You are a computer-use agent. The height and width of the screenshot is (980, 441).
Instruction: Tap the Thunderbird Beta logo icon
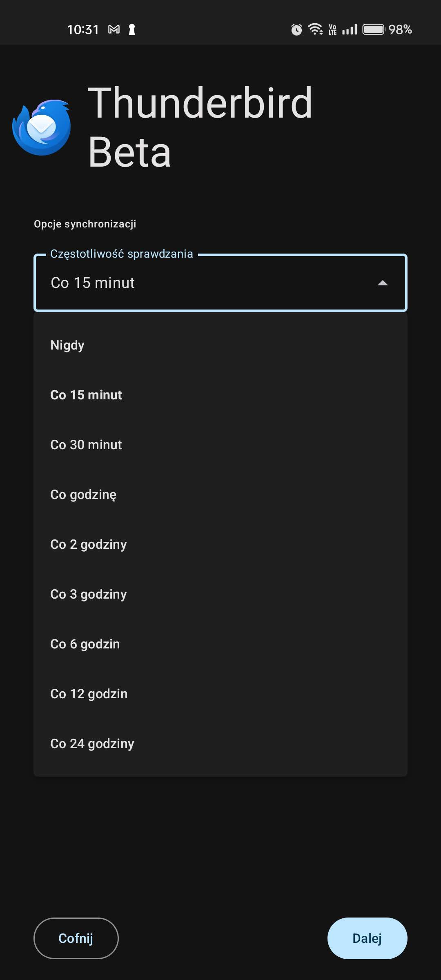42,127
